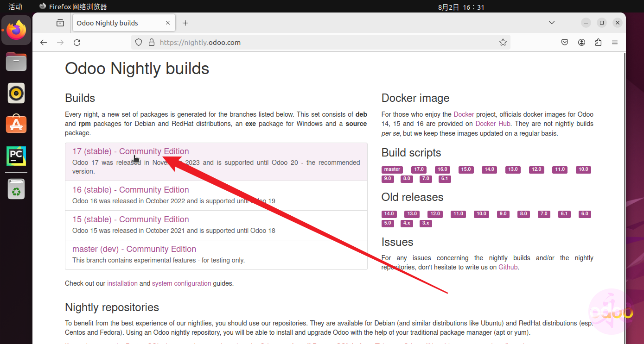
Task: Follow the Github link under Issues
Action: point(508,267)
